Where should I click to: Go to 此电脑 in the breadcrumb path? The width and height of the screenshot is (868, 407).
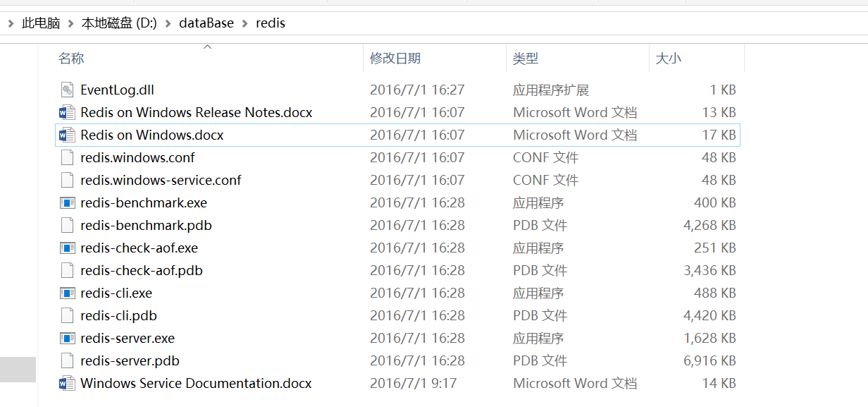(41, 23)
